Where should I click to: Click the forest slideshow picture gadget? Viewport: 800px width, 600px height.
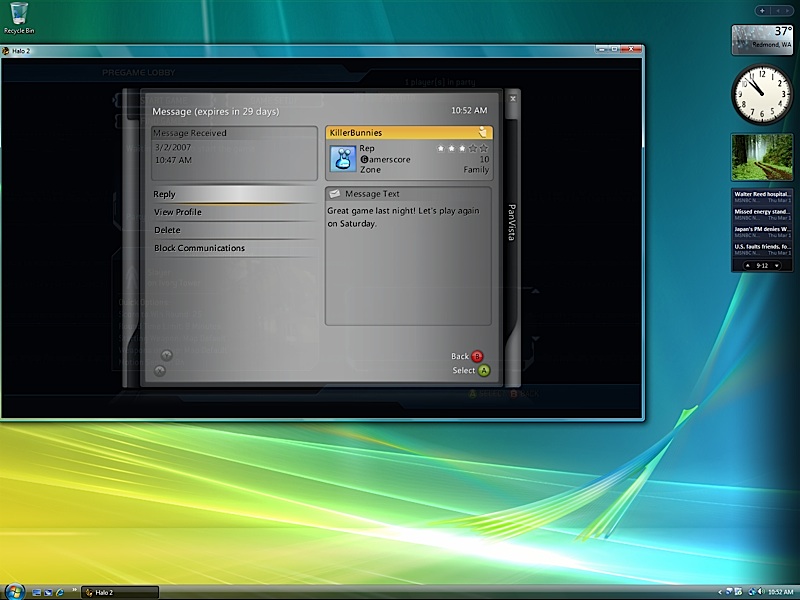[x=762, y=157]
